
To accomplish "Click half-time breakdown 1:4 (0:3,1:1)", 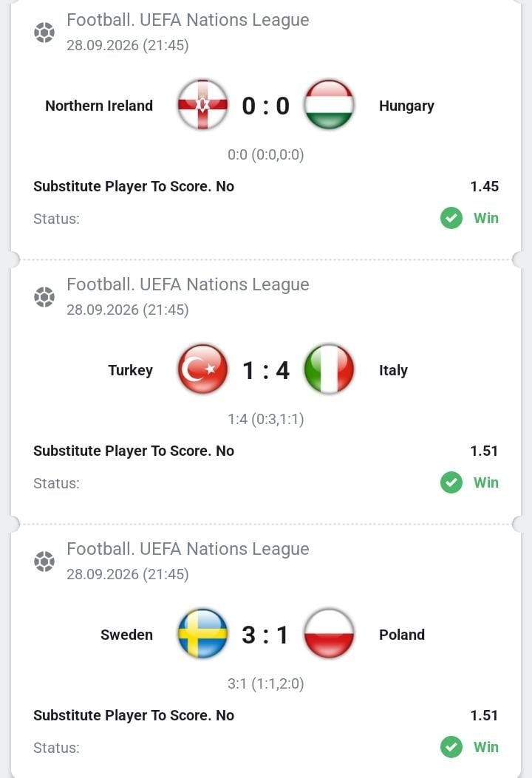I will pyautogui.click(x=265, y=419).
